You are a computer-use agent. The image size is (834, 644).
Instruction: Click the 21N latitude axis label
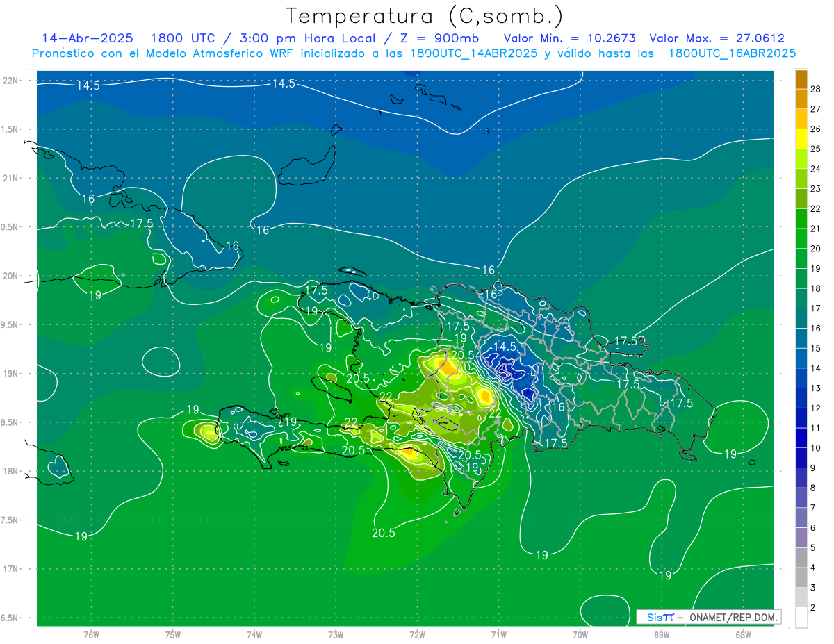click(x=12, y=178)
